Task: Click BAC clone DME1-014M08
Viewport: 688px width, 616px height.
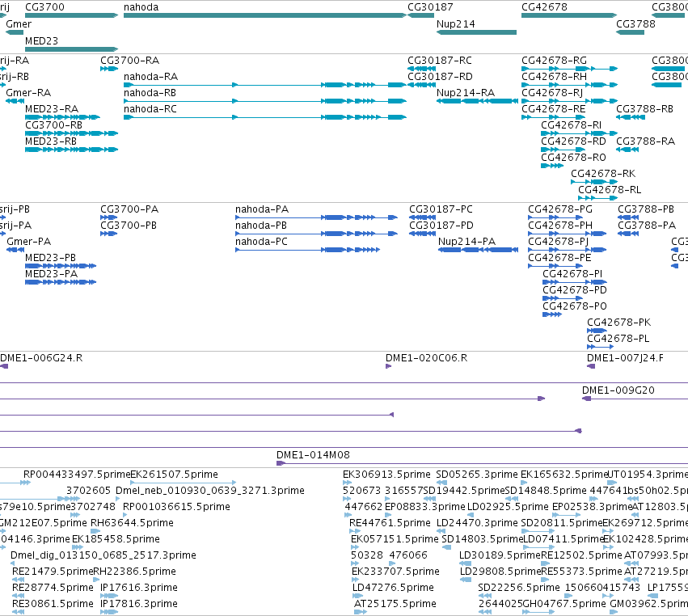Action: [482, 463]
